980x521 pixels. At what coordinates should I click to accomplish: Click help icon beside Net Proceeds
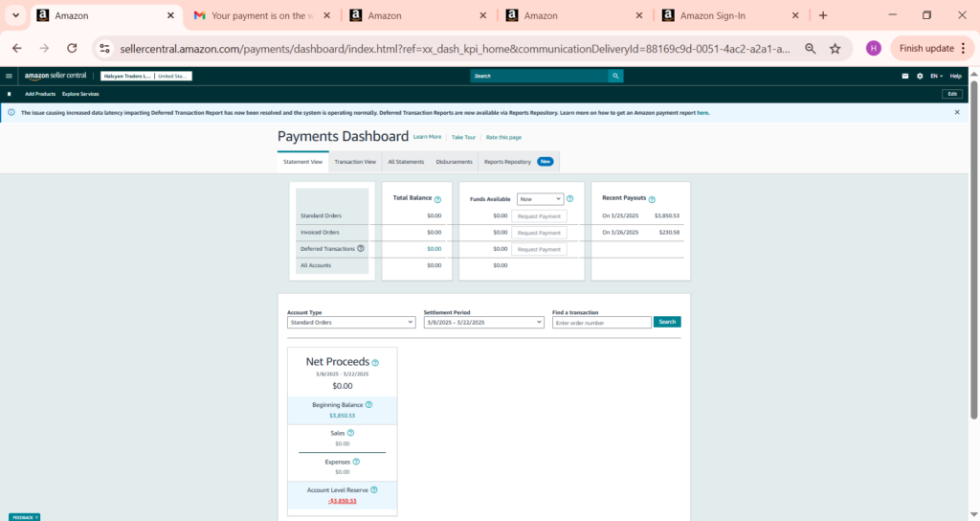(x=375, y=363)
